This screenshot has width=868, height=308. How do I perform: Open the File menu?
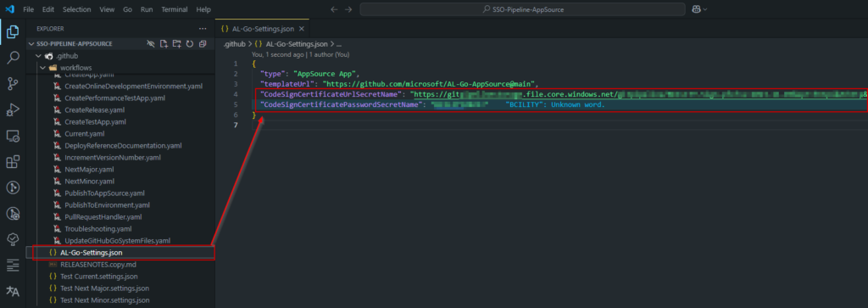pyautogui.click(x=29, y=9)
